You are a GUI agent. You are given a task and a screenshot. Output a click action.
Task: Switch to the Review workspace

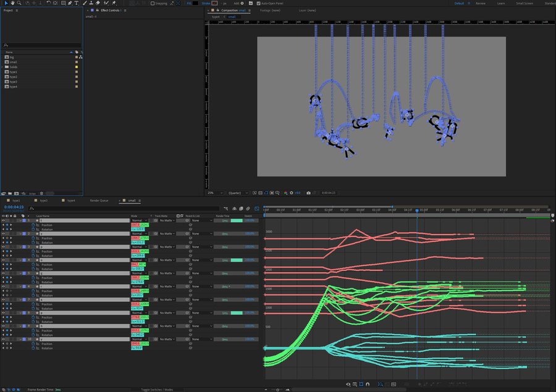tap(480, 3)
